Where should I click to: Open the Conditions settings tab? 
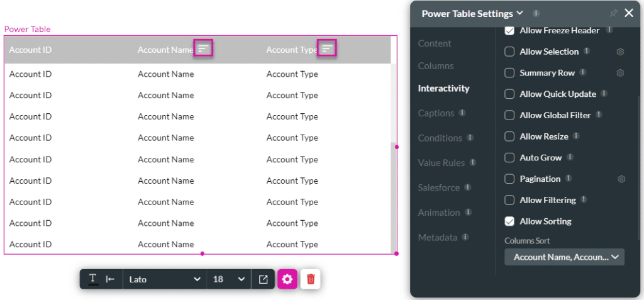point(440,138)
